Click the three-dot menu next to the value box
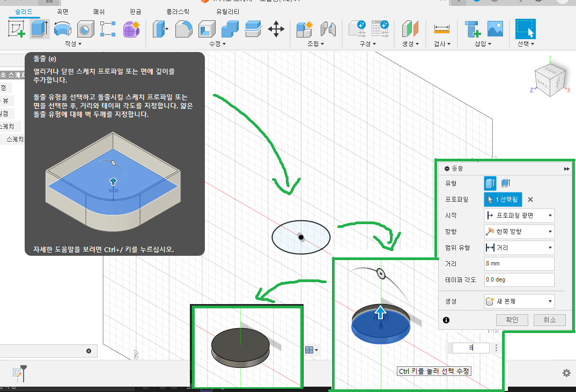The height and width of the screenshot is (392, 576). (x=496, y=347)
